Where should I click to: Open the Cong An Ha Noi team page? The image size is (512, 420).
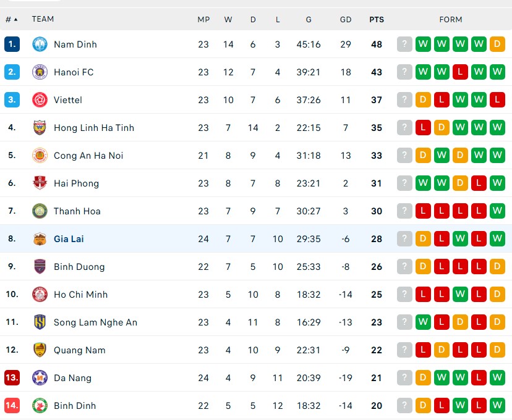[88, 156]
